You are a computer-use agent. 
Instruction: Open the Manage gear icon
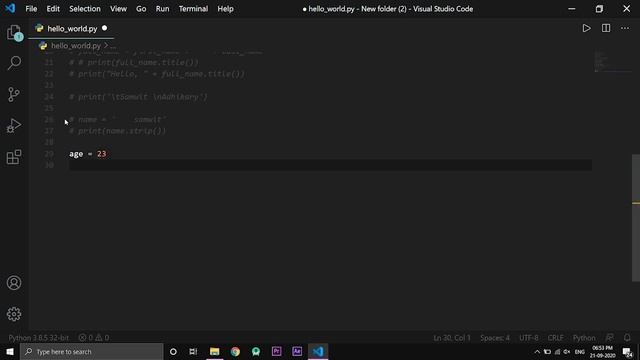coord(14,314)
